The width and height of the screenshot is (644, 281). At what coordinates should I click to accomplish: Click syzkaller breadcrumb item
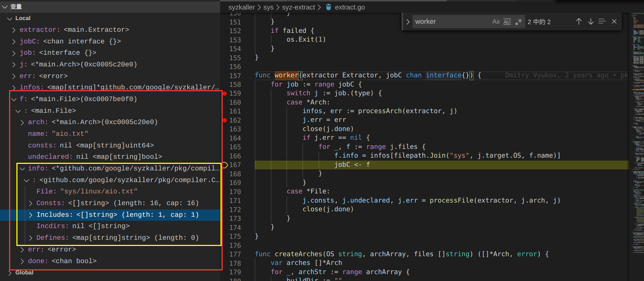coord(241,7)
